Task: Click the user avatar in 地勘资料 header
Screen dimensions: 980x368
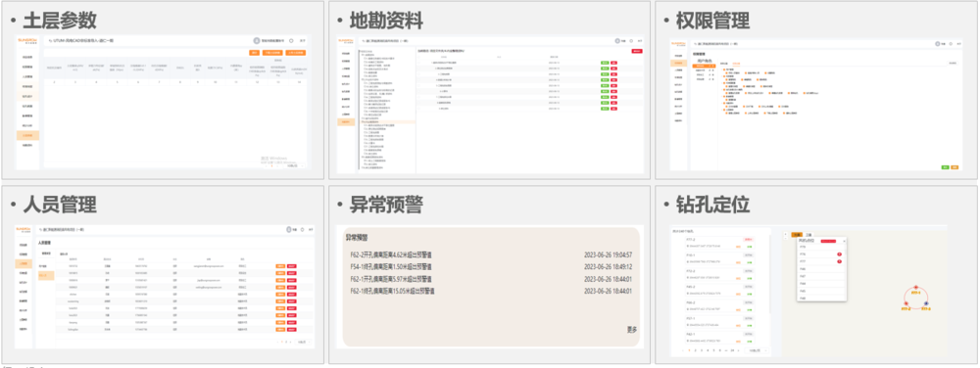Action: coord(617,40)
